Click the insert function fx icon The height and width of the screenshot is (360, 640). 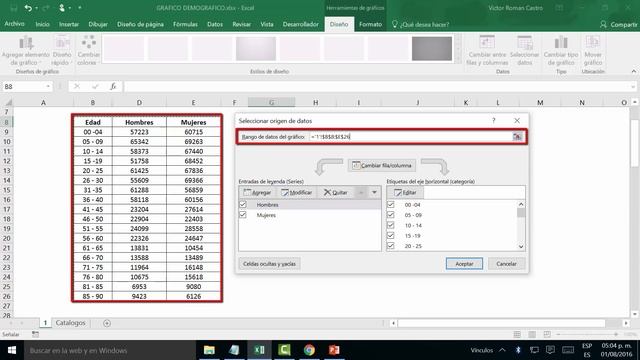(x=113, y=87)
